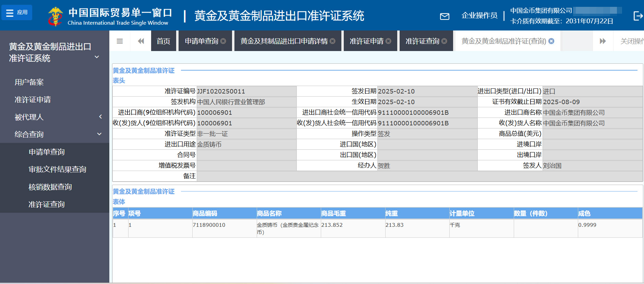Image resolution: width=644 pixels, height=284 pixels.
Task: Click the 商品编码 column header
Action: 224,213
